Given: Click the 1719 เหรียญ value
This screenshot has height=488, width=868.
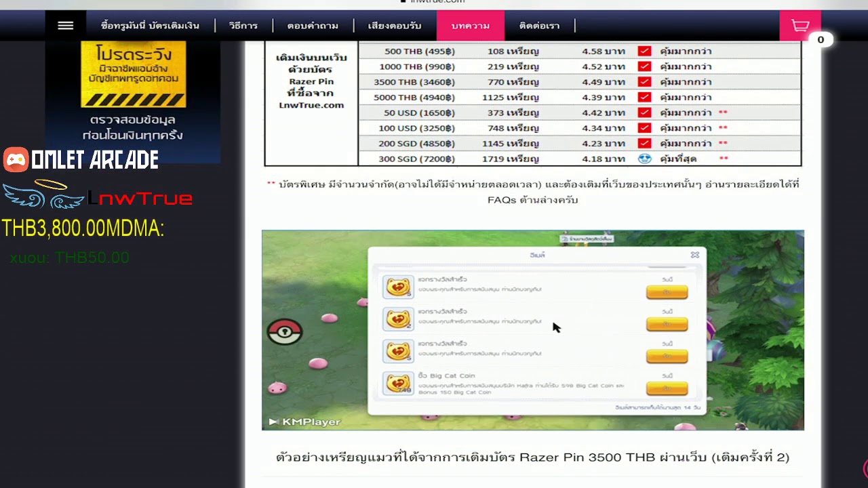Looking at the screenshot, I should 510,159.
